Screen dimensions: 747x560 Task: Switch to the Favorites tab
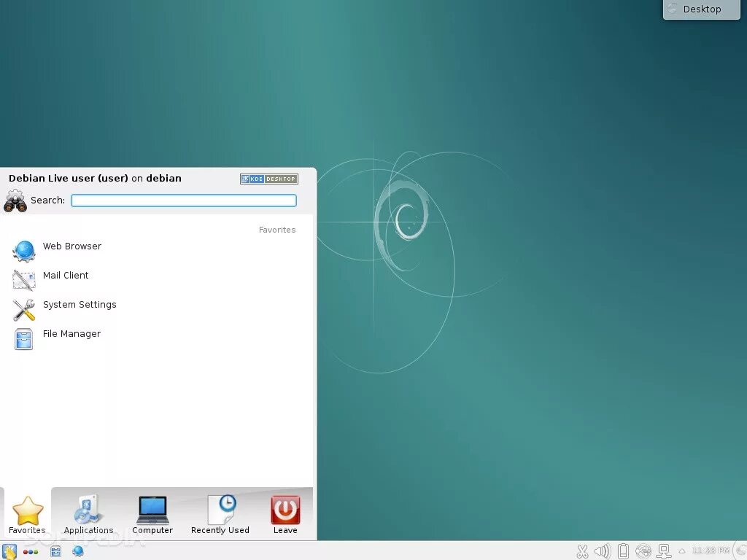coord(27,515)
